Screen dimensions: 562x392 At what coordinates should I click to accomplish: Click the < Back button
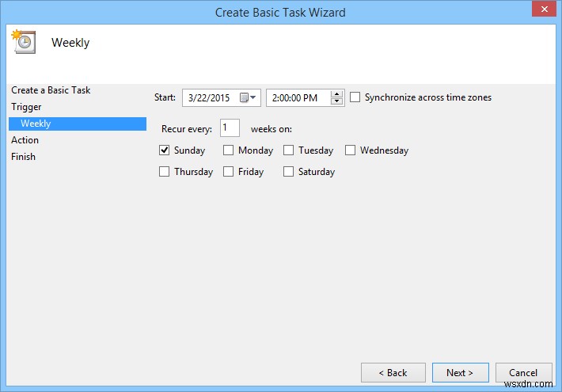pos(393,373)
